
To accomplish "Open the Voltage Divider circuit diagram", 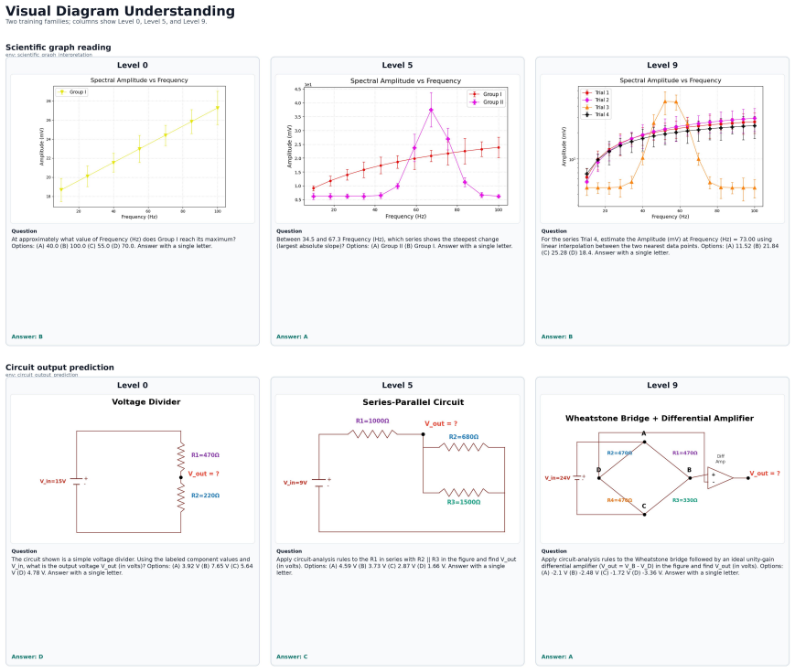I will tap(133, 469).
